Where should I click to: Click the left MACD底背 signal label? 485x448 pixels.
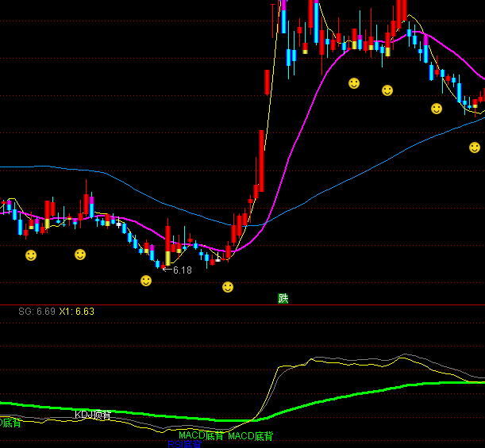point(201,436)
